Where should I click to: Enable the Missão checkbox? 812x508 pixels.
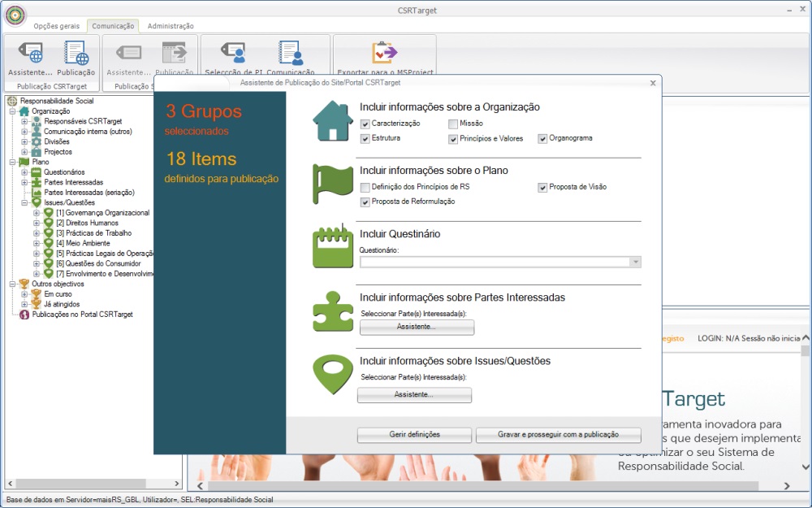[454, 124]
